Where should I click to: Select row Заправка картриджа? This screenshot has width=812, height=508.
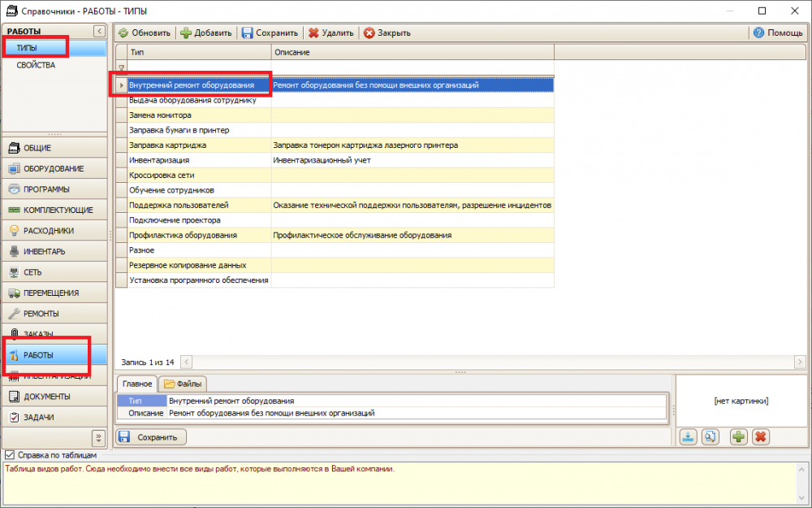pyautogui.click(x=335, y=145)
